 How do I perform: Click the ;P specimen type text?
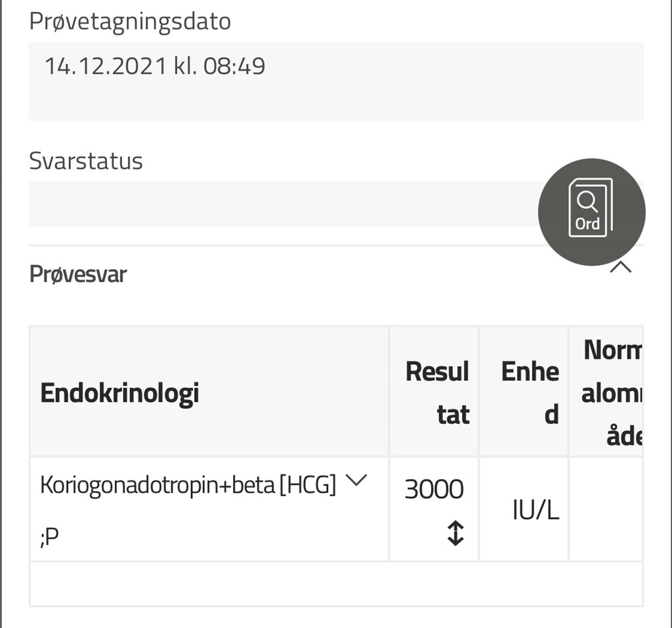pyautogui.click(x=50, y=537)
